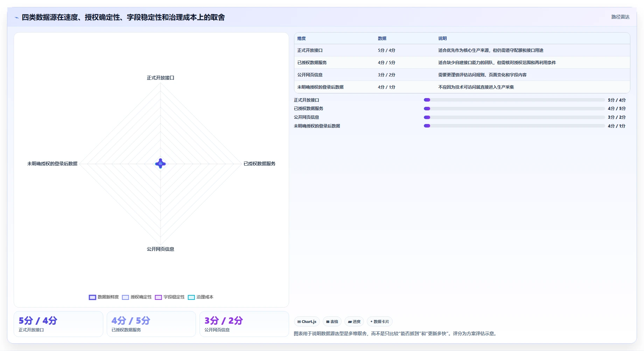Screen dimensions: 644x351
Task: Toggle the 字段稳定性 legend swatch
Action: [158, 297]
